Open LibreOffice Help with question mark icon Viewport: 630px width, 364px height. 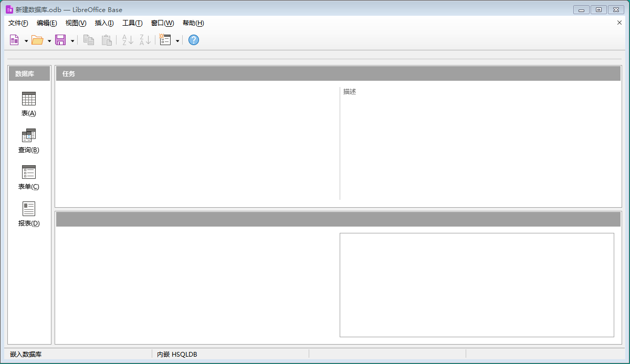194,40
